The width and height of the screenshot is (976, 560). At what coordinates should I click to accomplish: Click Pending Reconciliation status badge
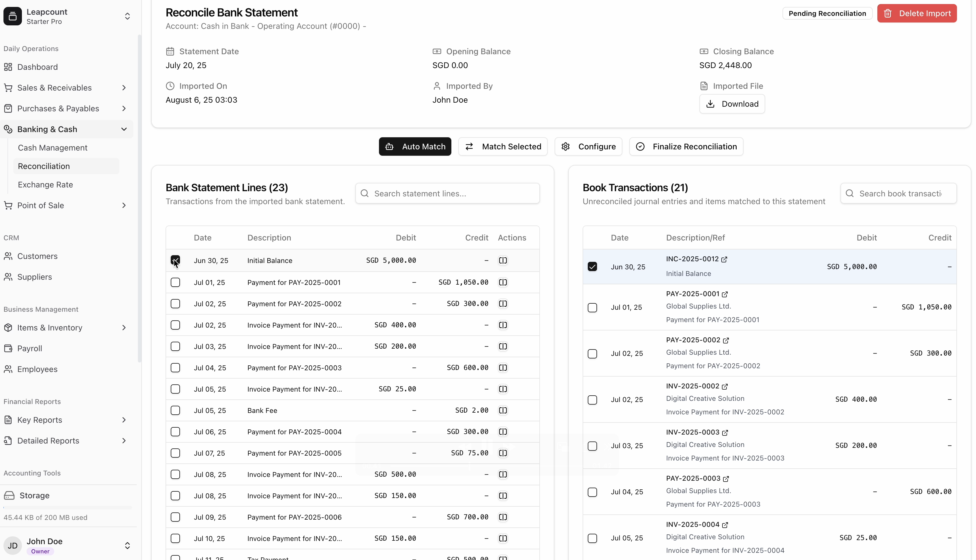(x=827, y=14)
